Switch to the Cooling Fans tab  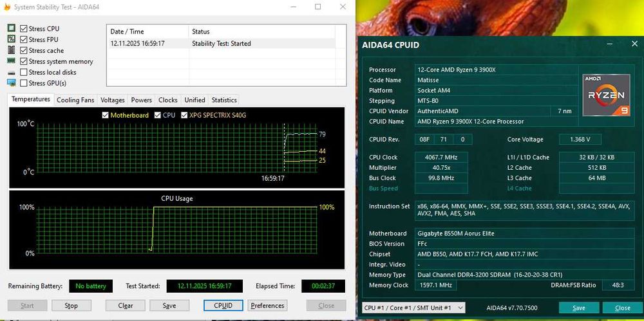(75, 100)
